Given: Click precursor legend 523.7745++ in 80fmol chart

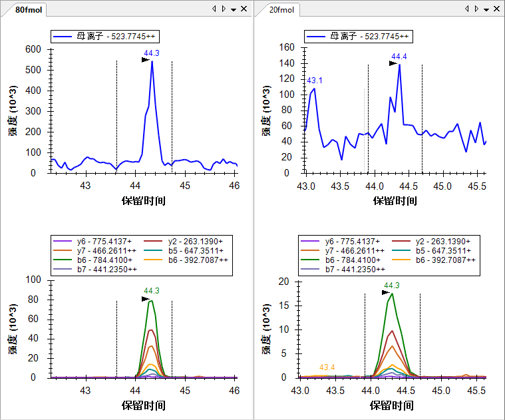Looking at the screenshot, I should [x=105, y=37].
